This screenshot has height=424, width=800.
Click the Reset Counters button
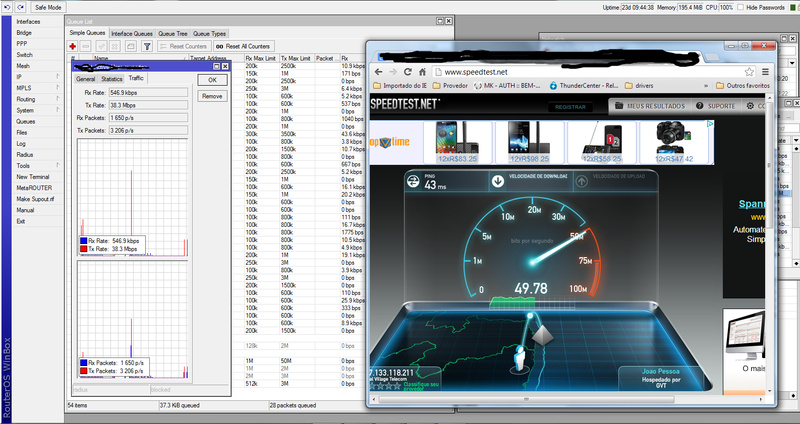[183, 46]
